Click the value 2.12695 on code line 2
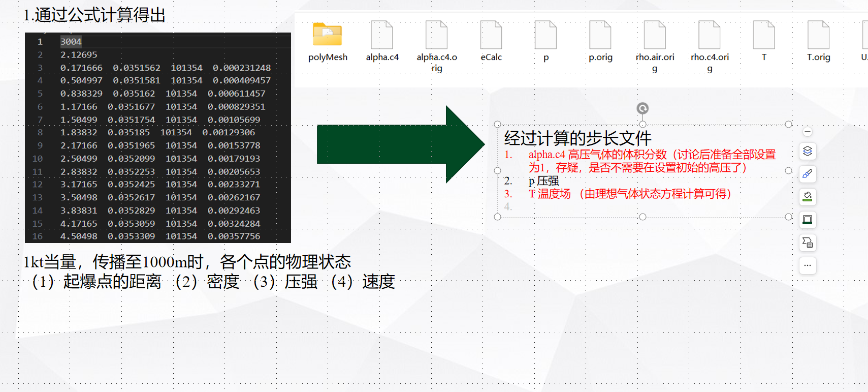Image resolution: width=868 pixels, height=392 pixels. tap(79, 55)
